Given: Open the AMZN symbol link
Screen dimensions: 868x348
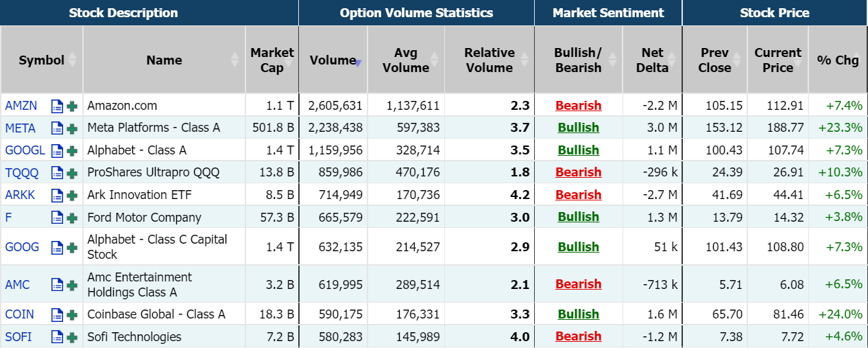Looking at the screenshot, I should coord(21,106).
